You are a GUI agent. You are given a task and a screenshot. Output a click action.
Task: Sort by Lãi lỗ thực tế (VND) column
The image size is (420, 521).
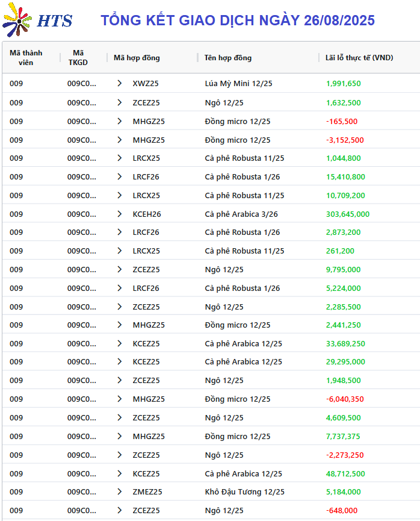pos(359,58)
